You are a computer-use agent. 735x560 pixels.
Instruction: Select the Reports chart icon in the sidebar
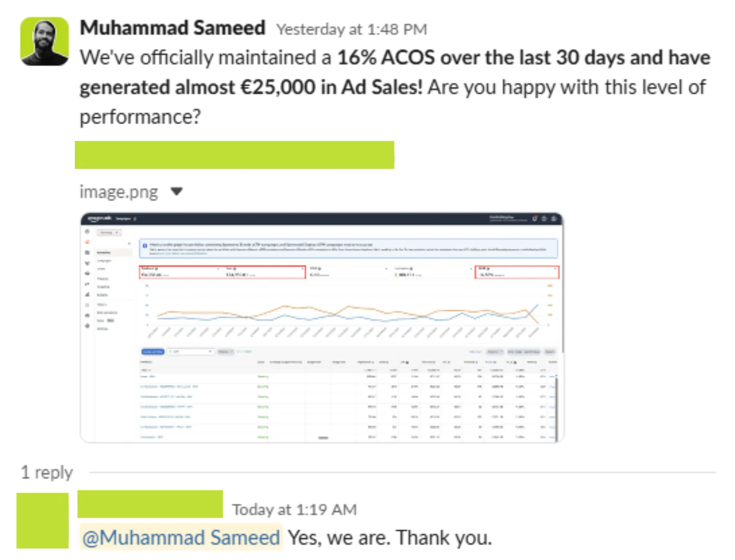(x=87, y=294)
